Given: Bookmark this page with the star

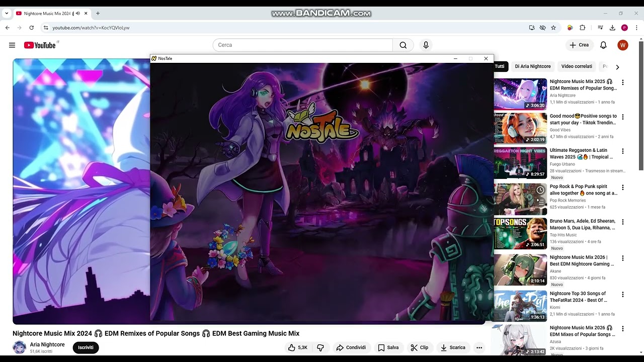Looking at the screenshot, I should pyautogui.click(x=553, y=28).
